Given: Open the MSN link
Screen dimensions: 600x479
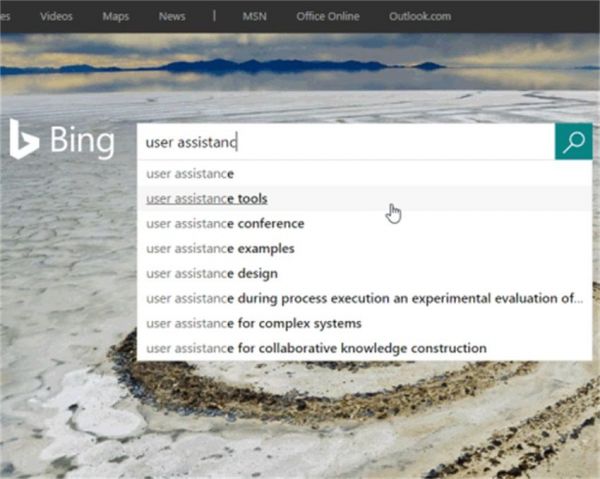Looking at the screenshot, I should click(256, 16).
